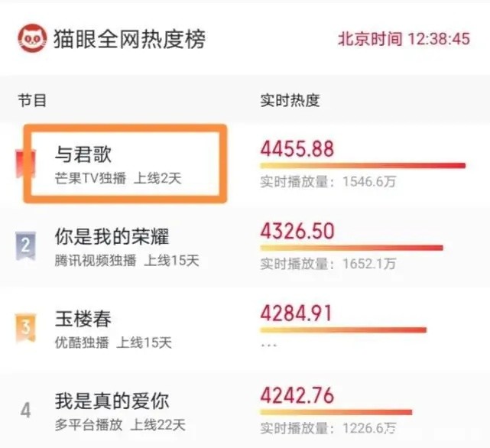This screenshot has width=490, height=448.
Task: Click the heat bar under 4326.50
Action: (352, 248)
